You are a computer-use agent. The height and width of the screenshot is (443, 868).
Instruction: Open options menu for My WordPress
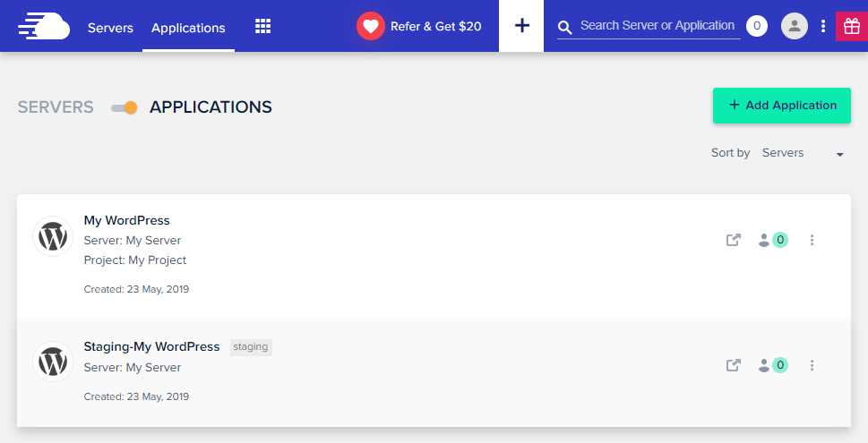tap(812, 240)
